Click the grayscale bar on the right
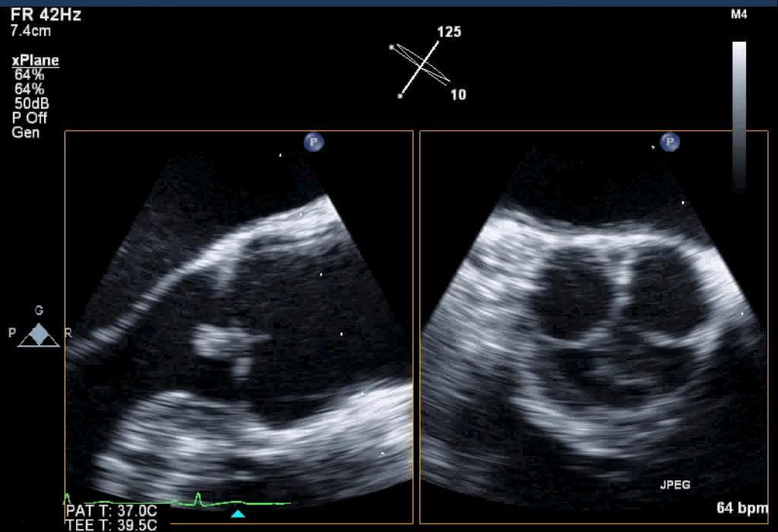778x532 pixels. (738, 114)
